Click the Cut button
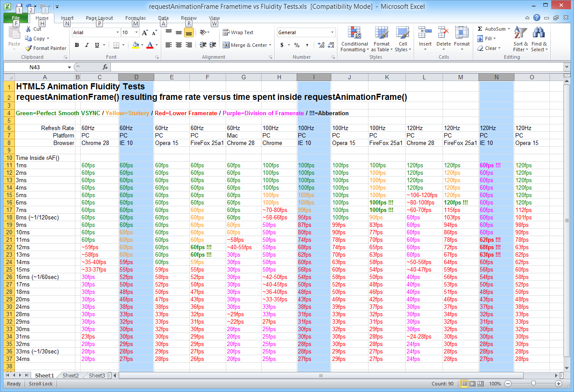The image size is (574, 392). pos(33,29)
